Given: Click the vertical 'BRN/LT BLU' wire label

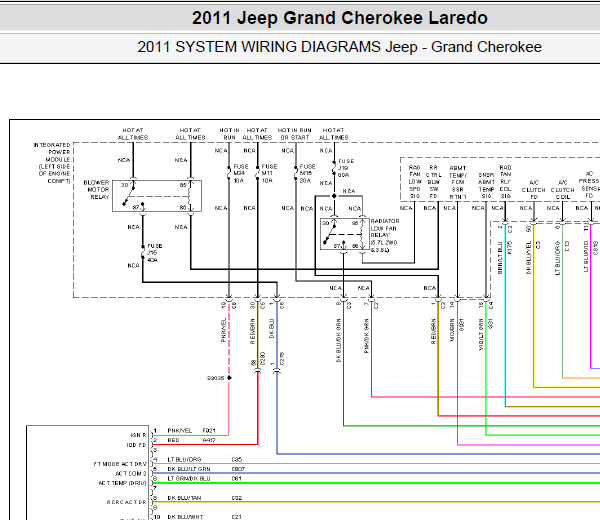Looking at the screenshot, I should 500,258.
